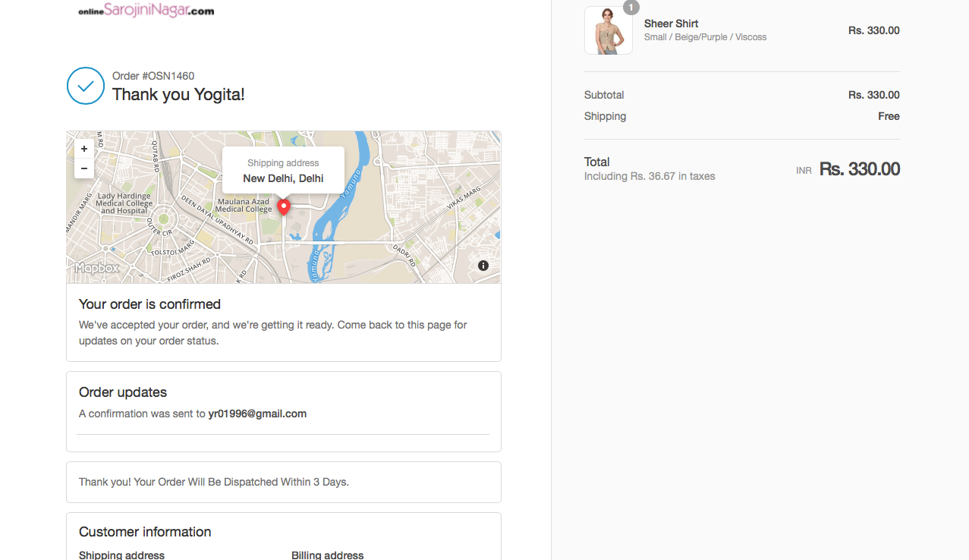The height and width of the screenshot is (560, 969).
Task: Zoom out on the shipping map
Action: tap(84, 168)
